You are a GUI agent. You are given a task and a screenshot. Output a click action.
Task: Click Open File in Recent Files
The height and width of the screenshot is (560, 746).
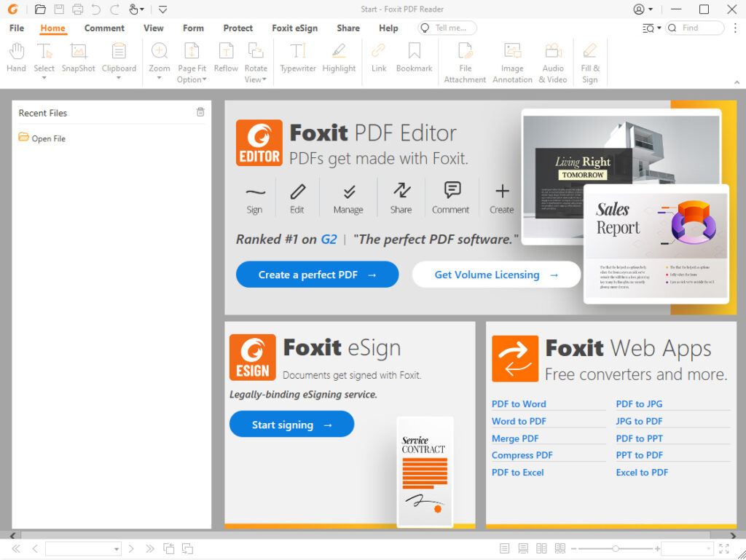tap(42, 138)
